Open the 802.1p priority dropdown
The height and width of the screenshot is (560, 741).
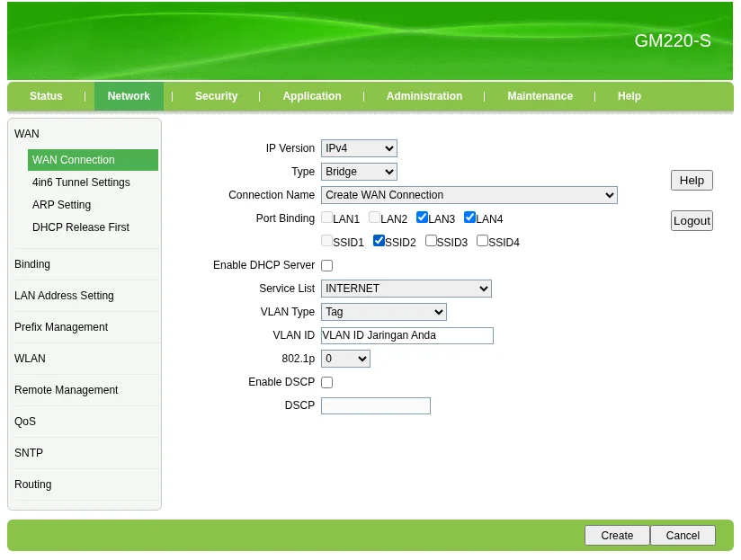point(345,359)
